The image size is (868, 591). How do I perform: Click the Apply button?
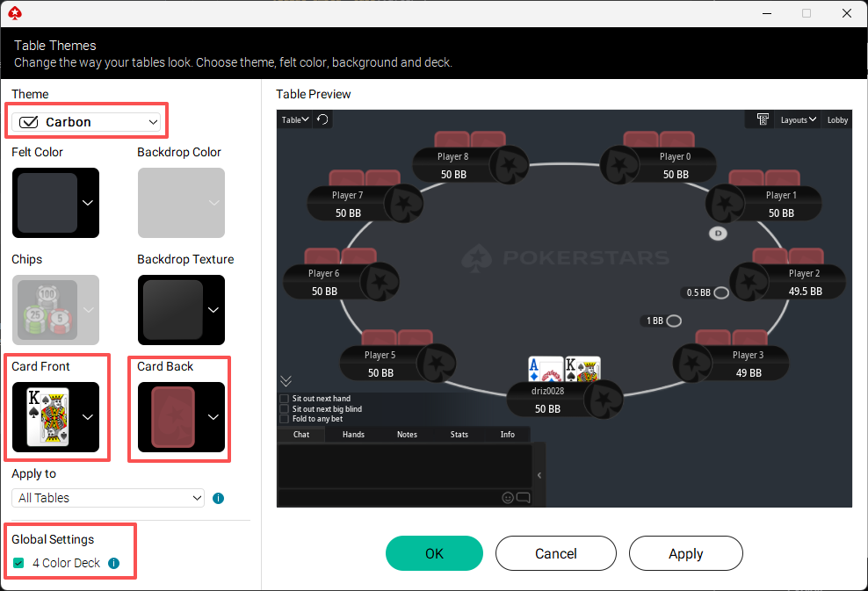(686, 553)
